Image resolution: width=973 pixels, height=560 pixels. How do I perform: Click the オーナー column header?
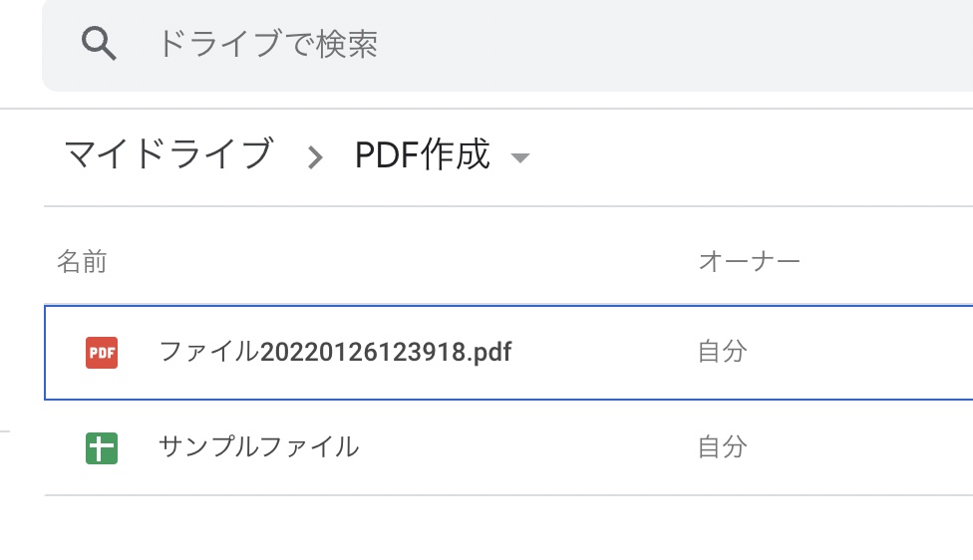pyautogui.click(x=749, y=262)
